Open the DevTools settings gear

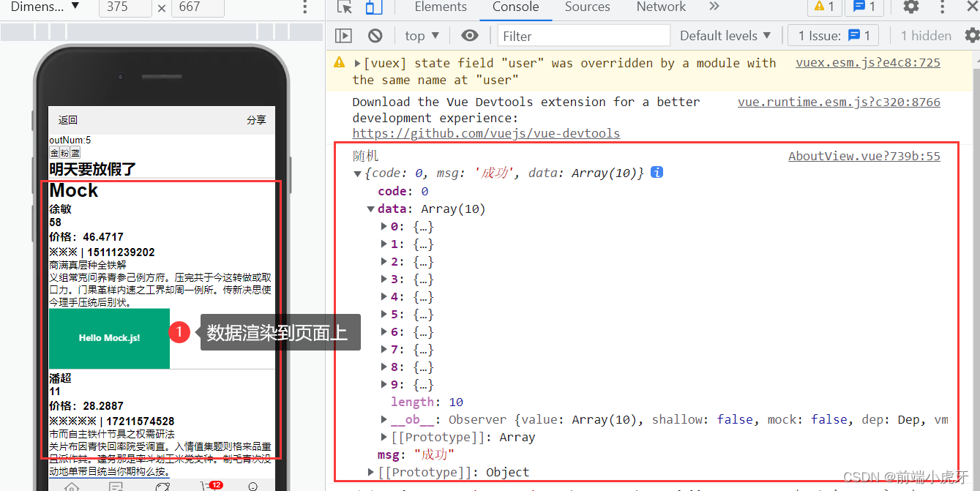[x=910, y=7]
